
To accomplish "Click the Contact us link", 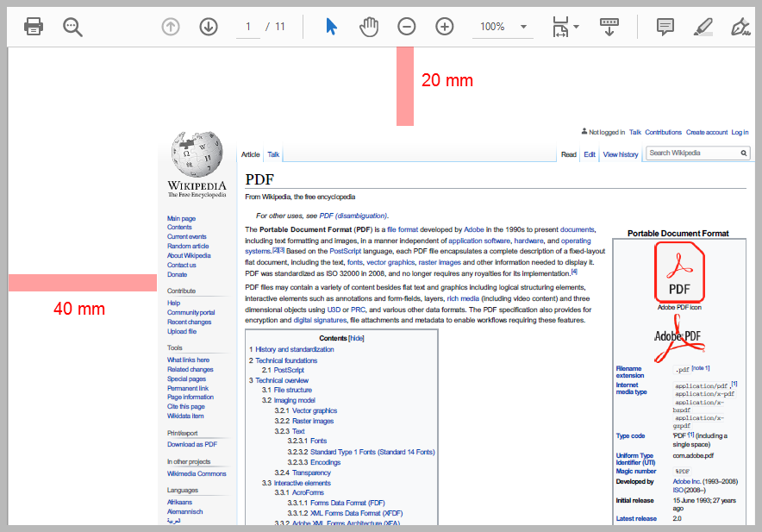I will [x=182, y=265].
